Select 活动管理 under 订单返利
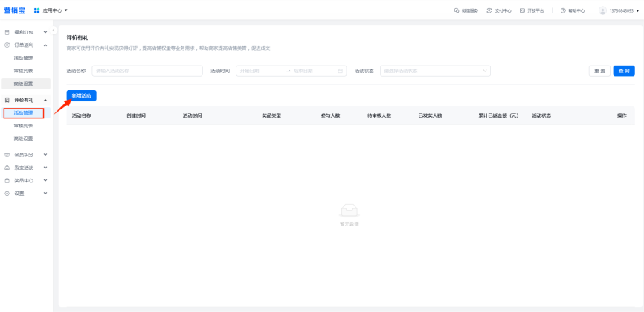The height and width of the screenshot is (312, 644). tap(23, 57)
